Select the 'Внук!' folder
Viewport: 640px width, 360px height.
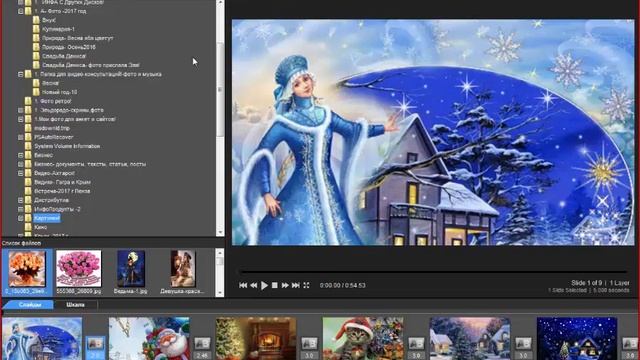pyautogui.click(x=49, y=20)
